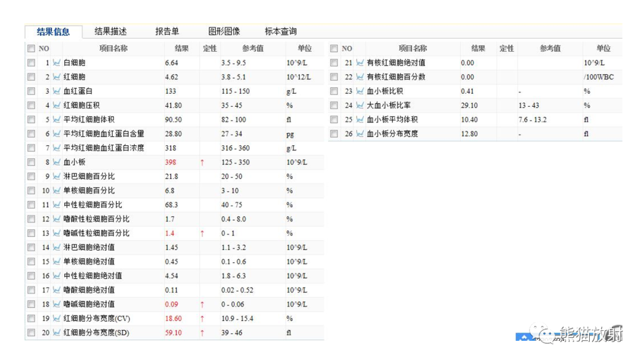Click 单位 column header in right table
Viewport: 644px width, 363px height.
[603, 48]
